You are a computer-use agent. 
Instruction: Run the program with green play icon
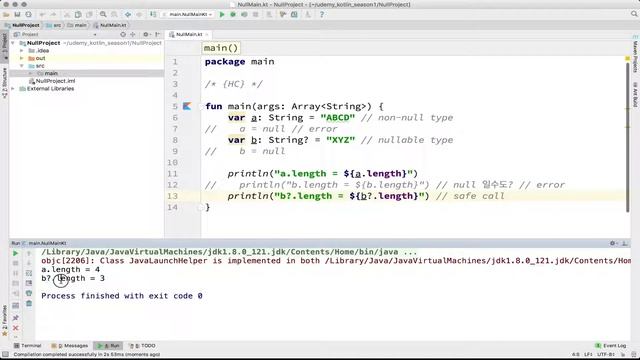tap(222, 14)
